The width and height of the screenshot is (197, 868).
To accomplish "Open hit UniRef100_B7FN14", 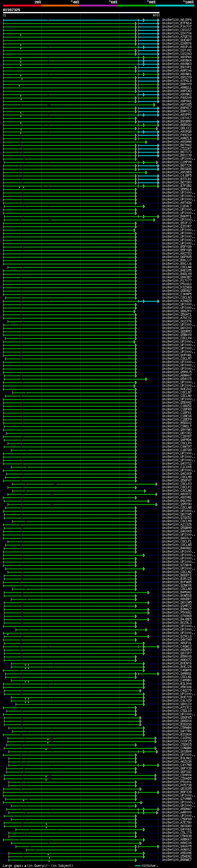I will click(177, 23).
